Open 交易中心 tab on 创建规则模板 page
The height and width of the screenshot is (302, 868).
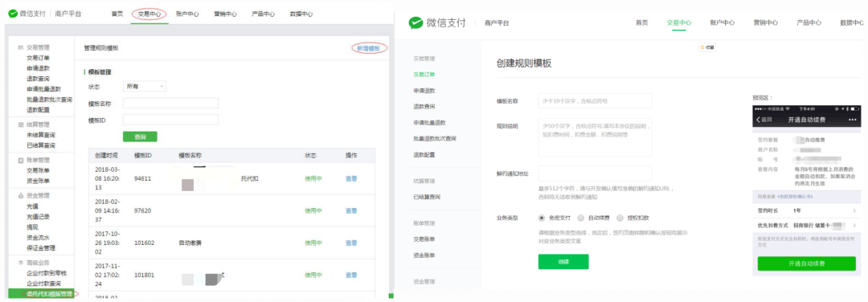(x=678, y=23)
